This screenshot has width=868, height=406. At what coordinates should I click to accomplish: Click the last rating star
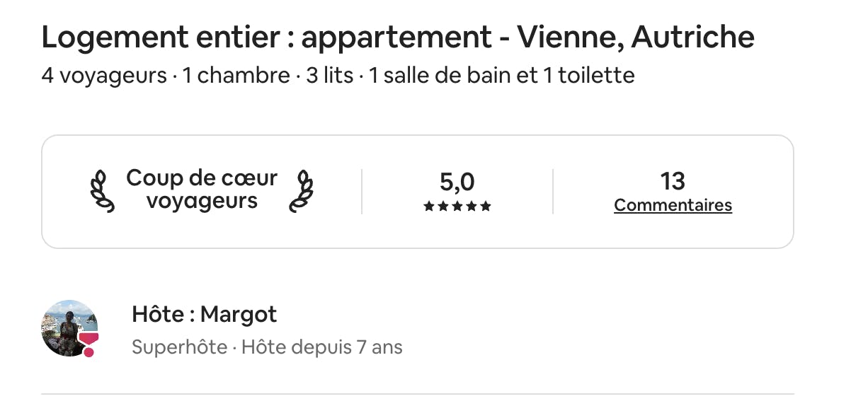(x=486, y=207)
